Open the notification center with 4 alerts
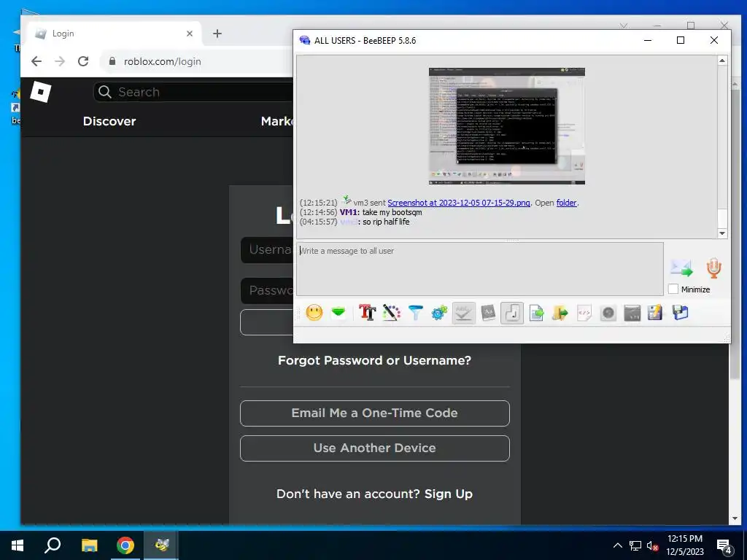This screenshot has width=747, height=560. tap(724, 547)
